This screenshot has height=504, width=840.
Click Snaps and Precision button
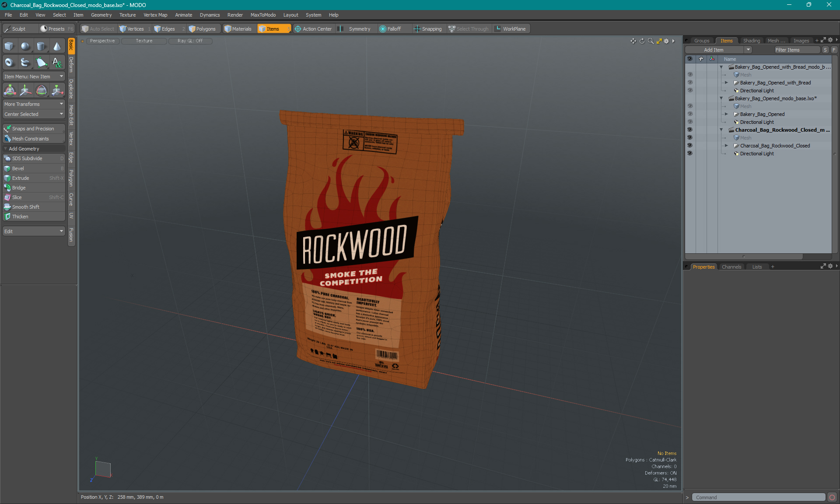(x=34, y=129)
